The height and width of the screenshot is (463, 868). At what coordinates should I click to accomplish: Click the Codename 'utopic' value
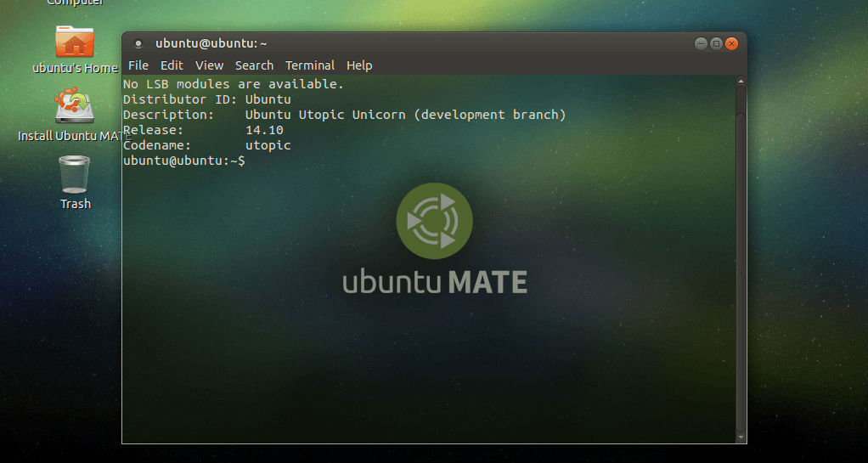tap(268, 146)
